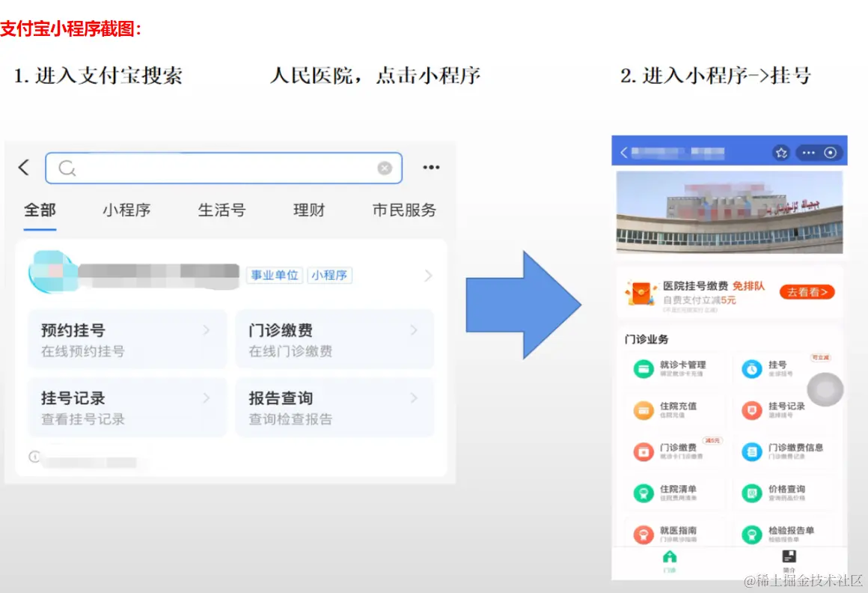Go back using the search page arrow
This screenshot has width=868, height=593.
pos(23,167)
